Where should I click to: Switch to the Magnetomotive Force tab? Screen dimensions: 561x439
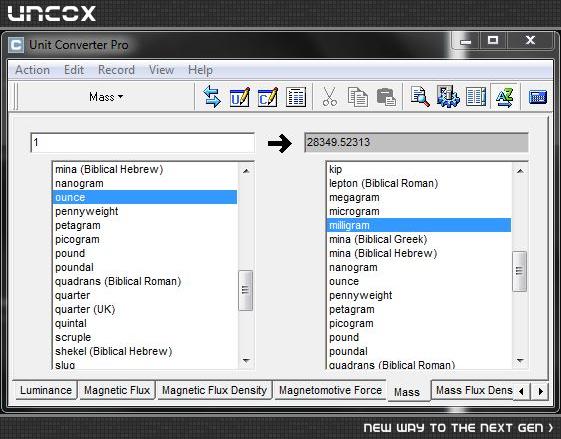(330, 390)
